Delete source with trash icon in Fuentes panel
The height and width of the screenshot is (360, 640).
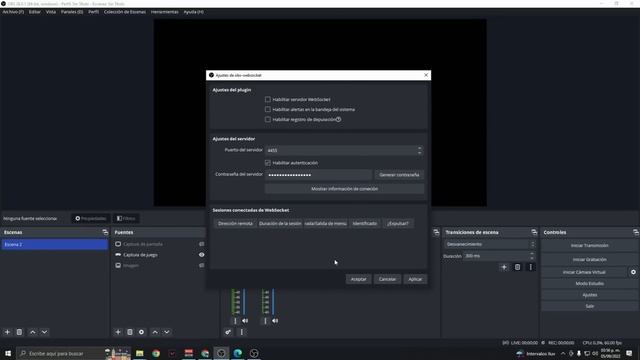[130, 332]
